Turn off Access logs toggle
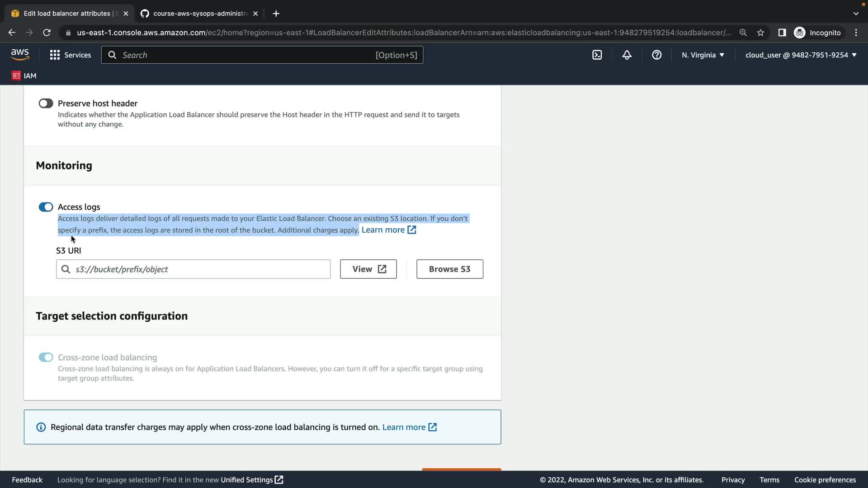868x488 pixels. (46, 207)
